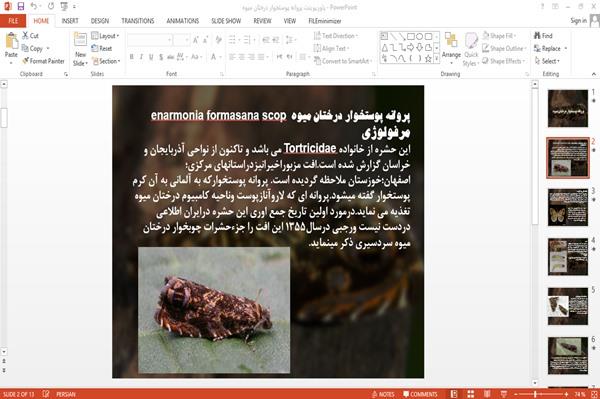Viewport: 600px width, 399px height.
Task: Open the REVIEW tab
Action: (262, 21)
